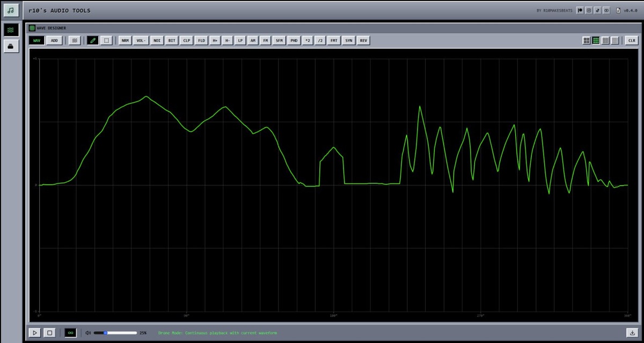
Task: Mute audio with the speaker icon
Action: click(x=88, y=333)
